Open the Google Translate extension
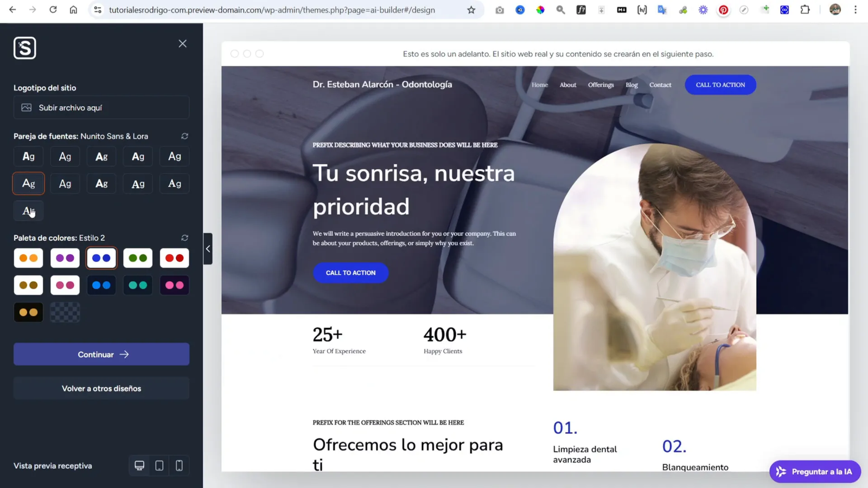868x488 pixels. click(662, 10)
